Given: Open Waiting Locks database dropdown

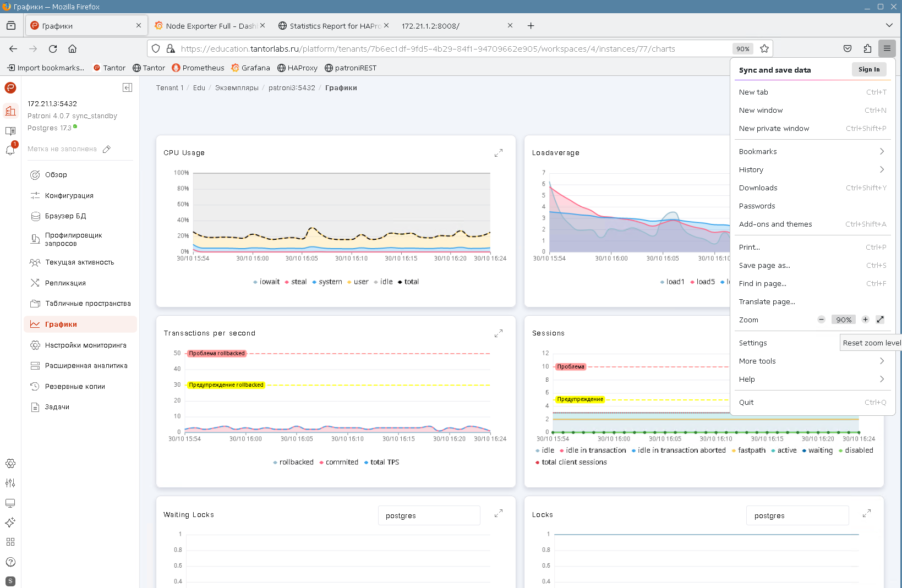Looking at the screenshot, I should 429,515.
